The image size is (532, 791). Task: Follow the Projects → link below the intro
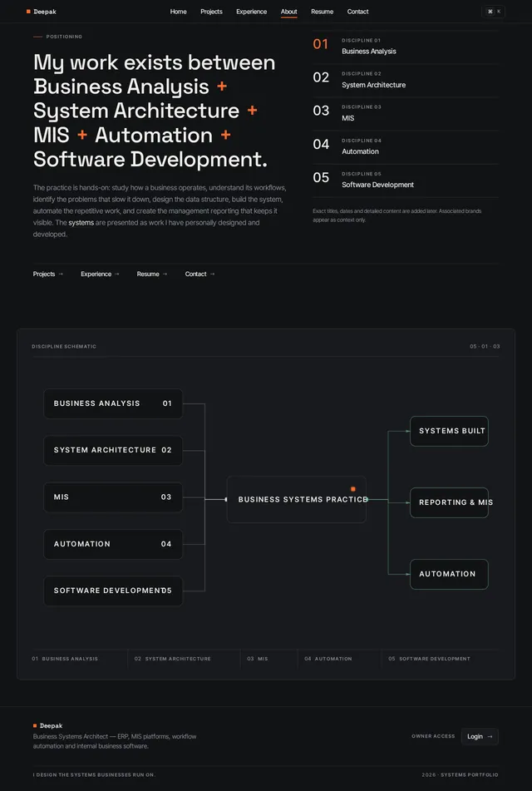click(48, 274)
